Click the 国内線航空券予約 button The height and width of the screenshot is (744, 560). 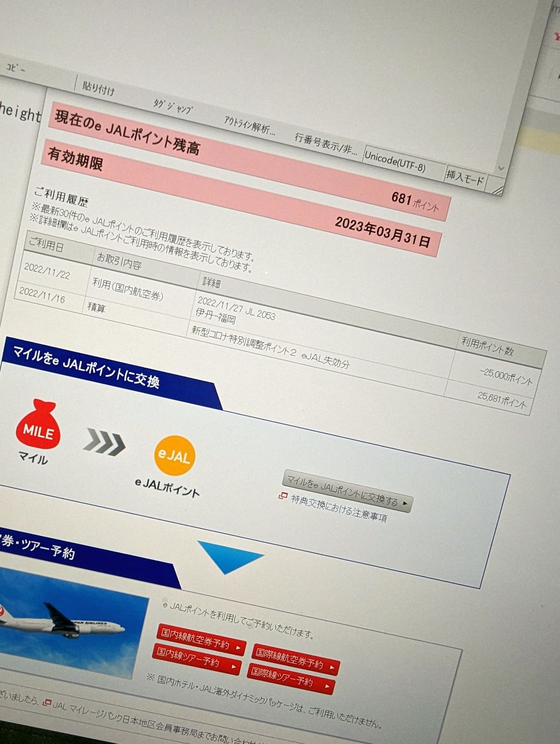tap(200, 640)
